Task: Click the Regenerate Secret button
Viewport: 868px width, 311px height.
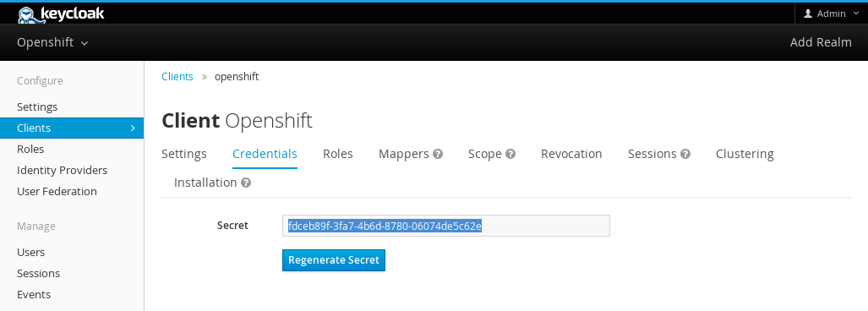Action: [x=334, y=260]
